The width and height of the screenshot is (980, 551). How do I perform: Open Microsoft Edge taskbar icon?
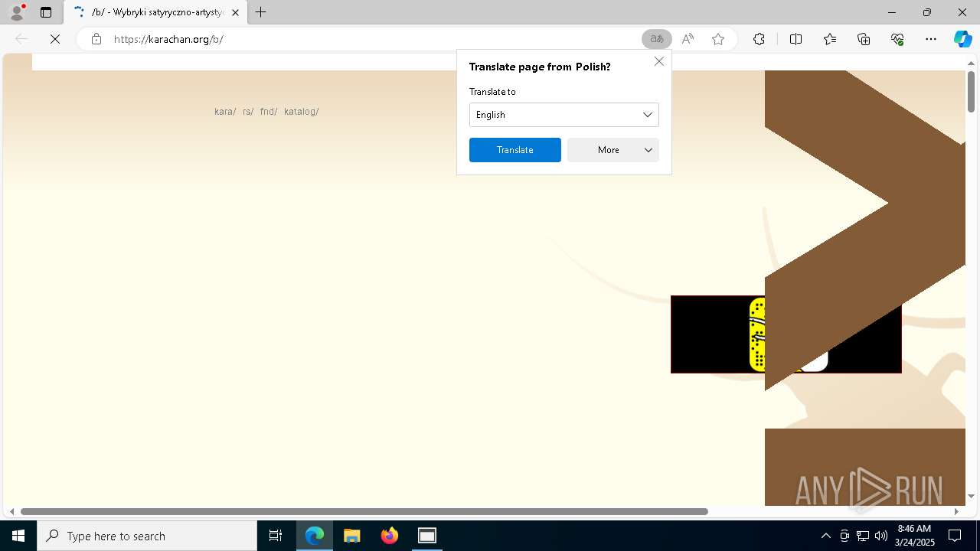tap(315, 536)
